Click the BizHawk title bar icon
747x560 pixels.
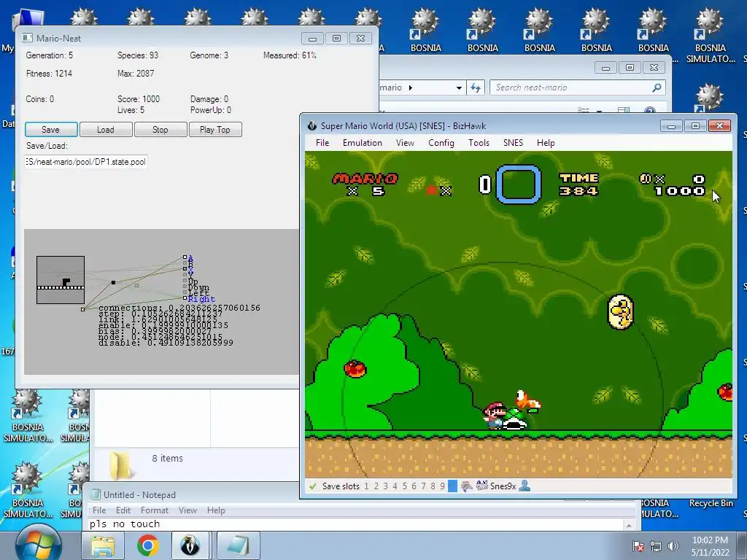(x=312, y=125)
